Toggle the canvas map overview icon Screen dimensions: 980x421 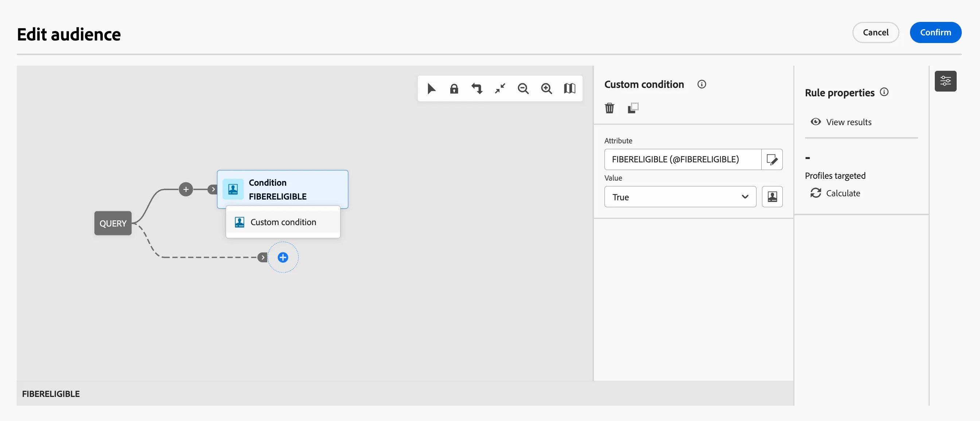569,89
